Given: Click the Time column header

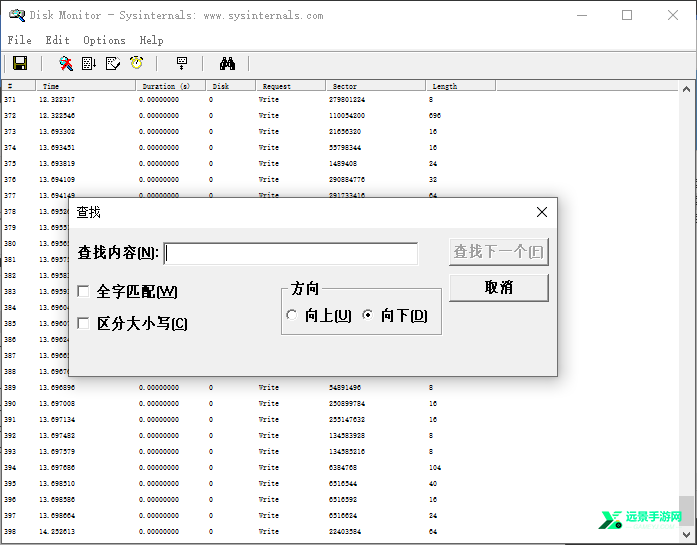Looking at the screenshot, I should pyautogui.click(x=85, y=86).
